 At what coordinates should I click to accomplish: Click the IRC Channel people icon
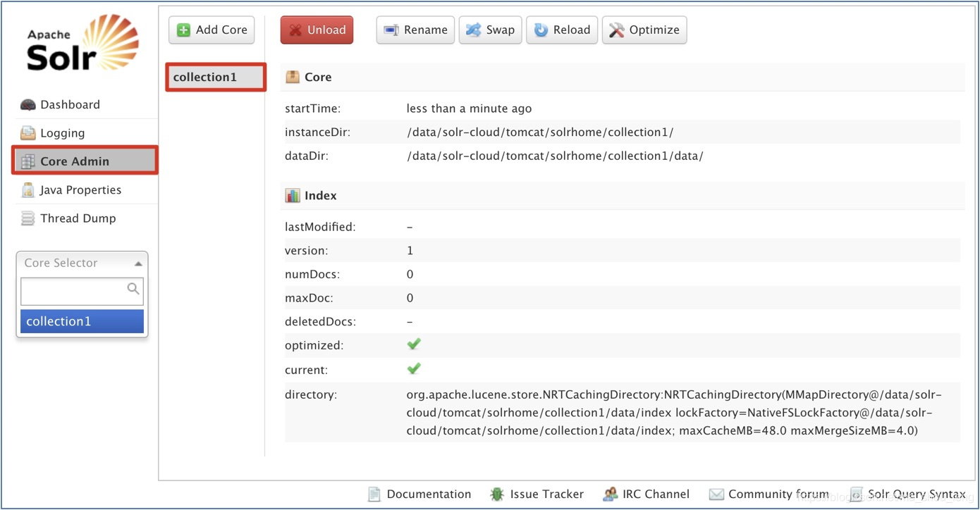611,495
